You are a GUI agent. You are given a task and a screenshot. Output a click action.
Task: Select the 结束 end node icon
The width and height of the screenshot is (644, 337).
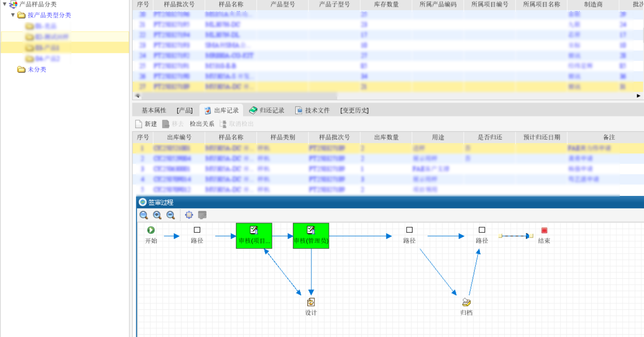coord(544,230)
